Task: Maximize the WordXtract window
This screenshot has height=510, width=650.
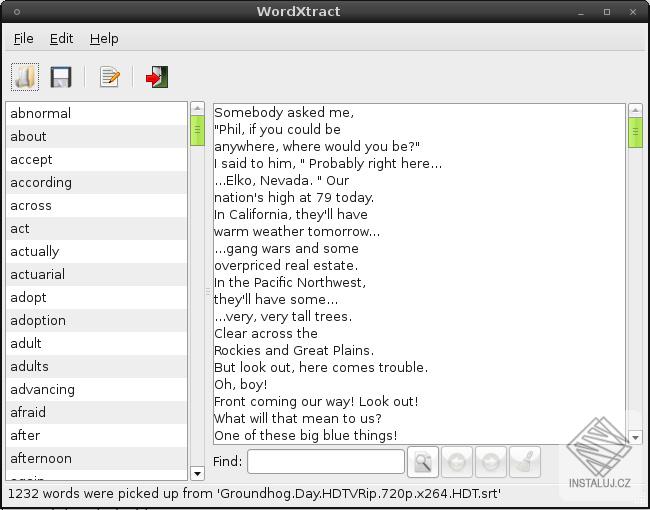Action: click(x=607, y=12)
